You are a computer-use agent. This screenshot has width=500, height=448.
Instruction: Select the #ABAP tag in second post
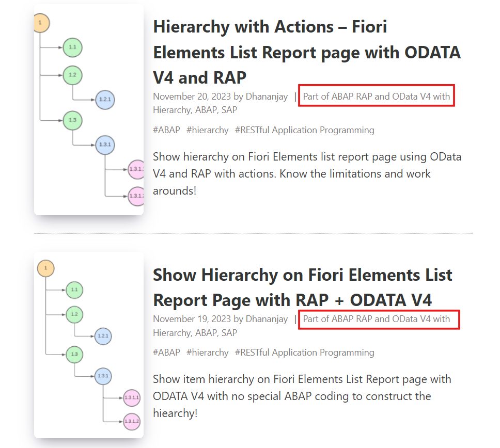tap(166, 353)
